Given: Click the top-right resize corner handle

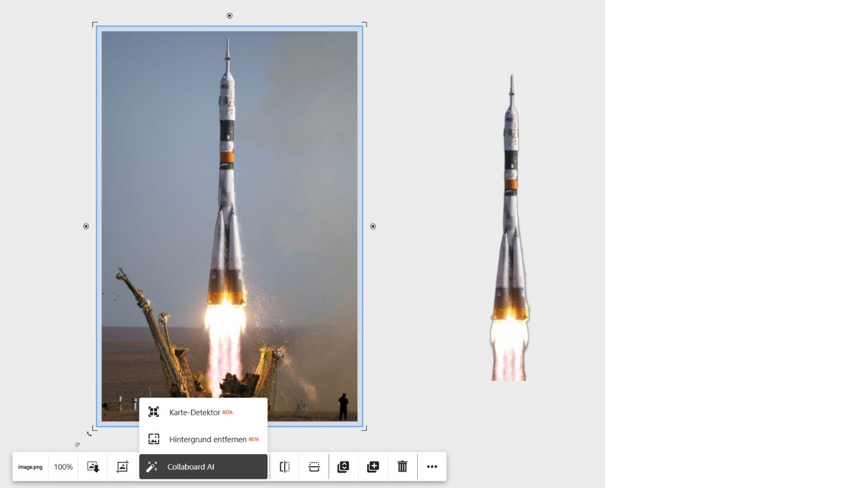Looking at the screenshot, I should click(365, 24).
